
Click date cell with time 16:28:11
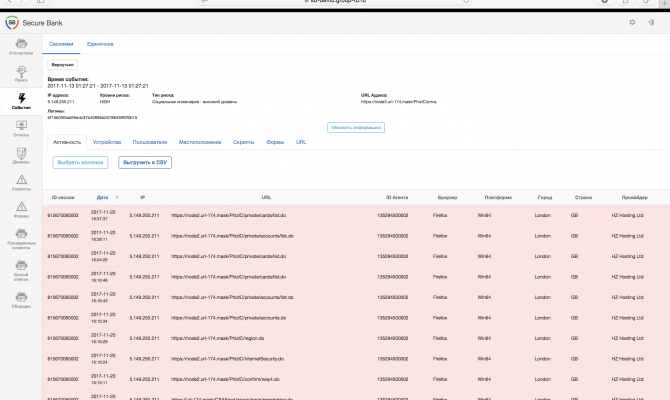point(103,235)
